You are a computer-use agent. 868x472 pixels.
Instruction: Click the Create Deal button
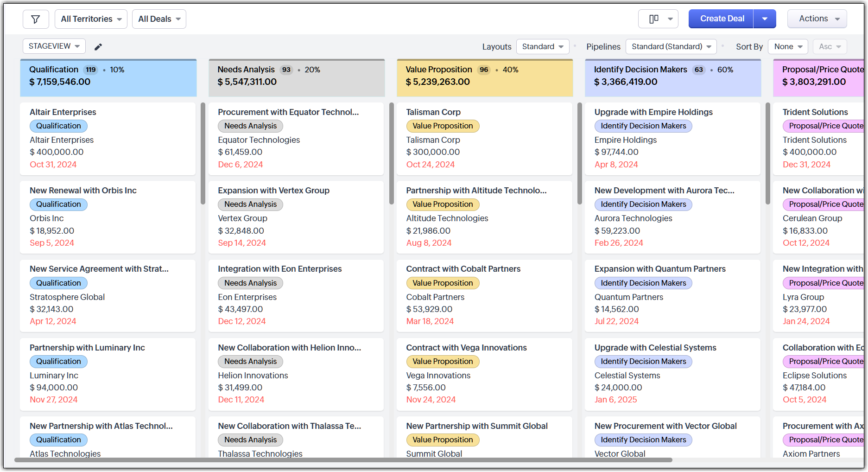pyautogui.click(x=722, y=19)
